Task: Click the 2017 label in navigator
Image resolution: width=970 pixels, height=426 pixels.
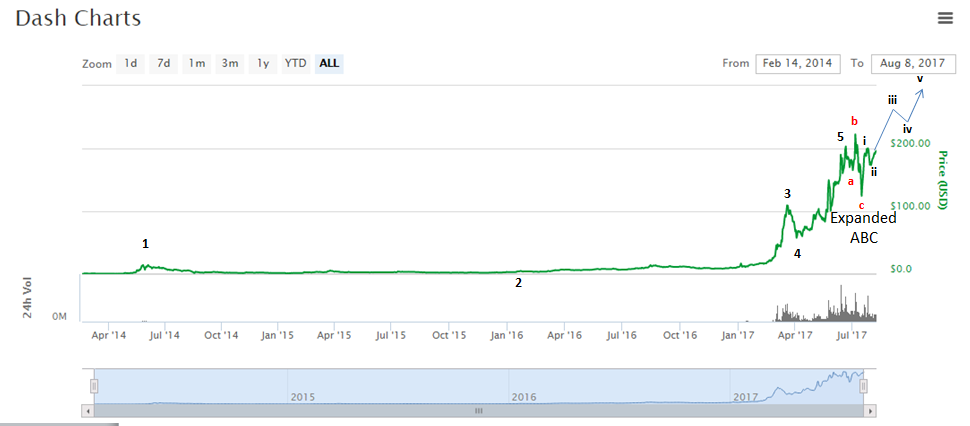Action: point(745,396)
